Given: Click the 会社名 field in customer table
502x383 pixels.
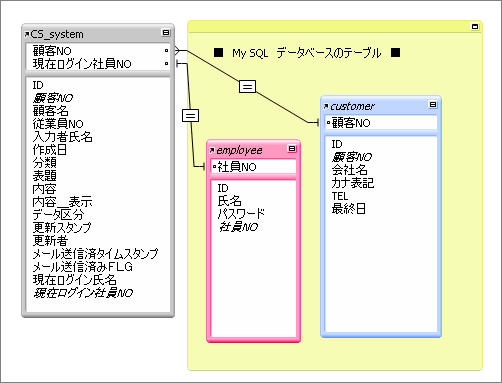Looking at the screenshot, I should point(349,170).
